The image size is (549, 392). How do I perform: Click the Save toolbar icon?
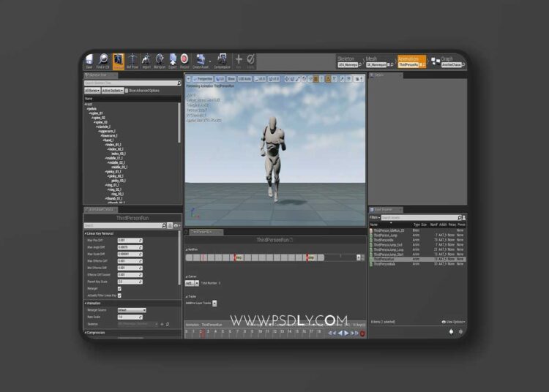click(89, 59)
